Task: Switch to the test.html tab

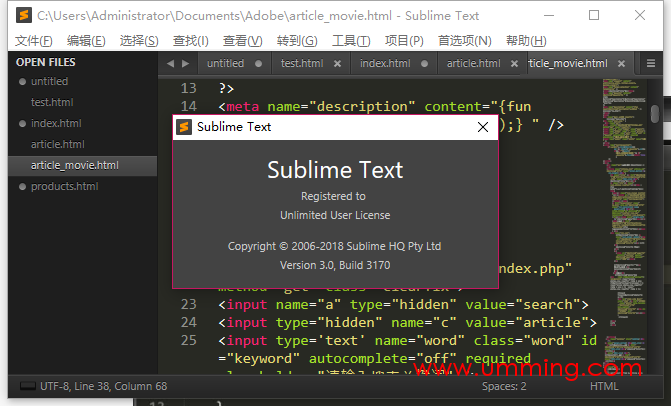Action: [302, 64]
